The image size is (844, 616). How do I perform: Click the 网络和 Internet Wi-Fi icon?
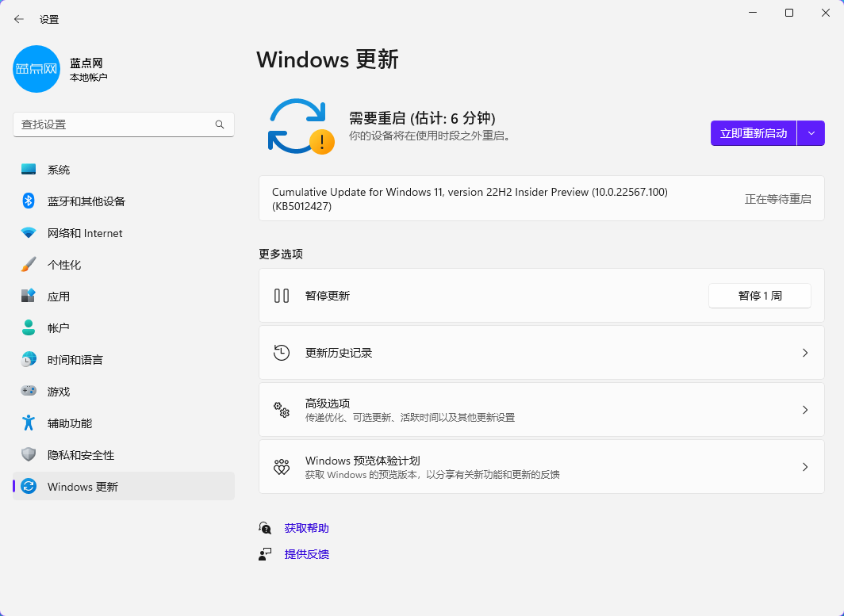27,232
